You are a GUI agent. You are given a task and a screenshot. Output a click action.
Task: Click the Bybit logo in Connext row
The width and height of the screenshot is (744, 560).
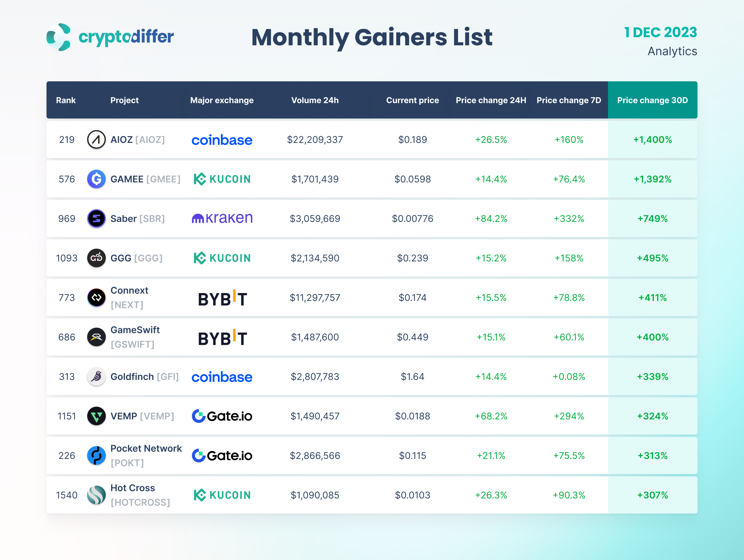pos(222,298)
